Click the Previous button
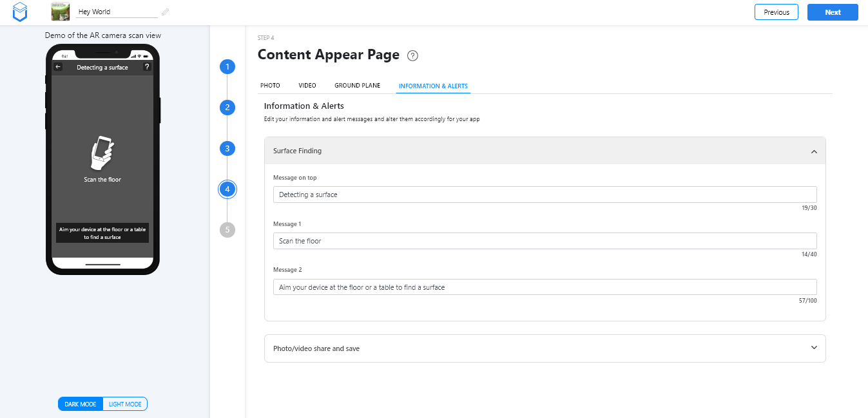Viewport: 868px width, 418px height. [776, 12]
